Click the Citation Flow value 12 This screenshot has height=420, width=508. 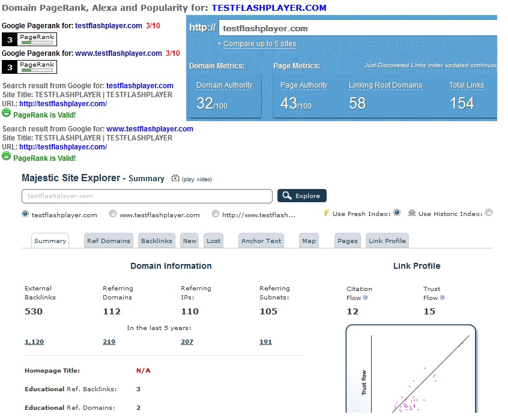[352, 311]
